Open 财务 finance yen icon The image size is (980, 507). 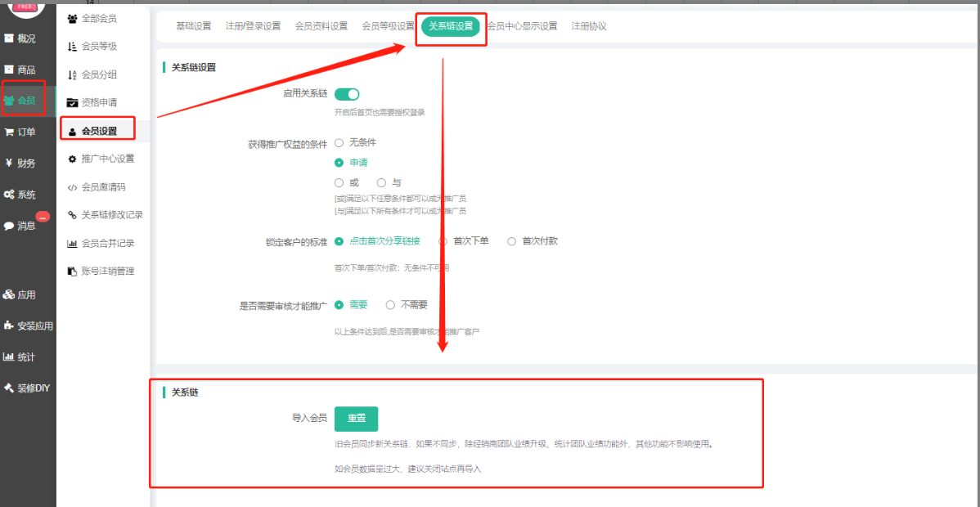pyautogui.click(x=9, y=163)
